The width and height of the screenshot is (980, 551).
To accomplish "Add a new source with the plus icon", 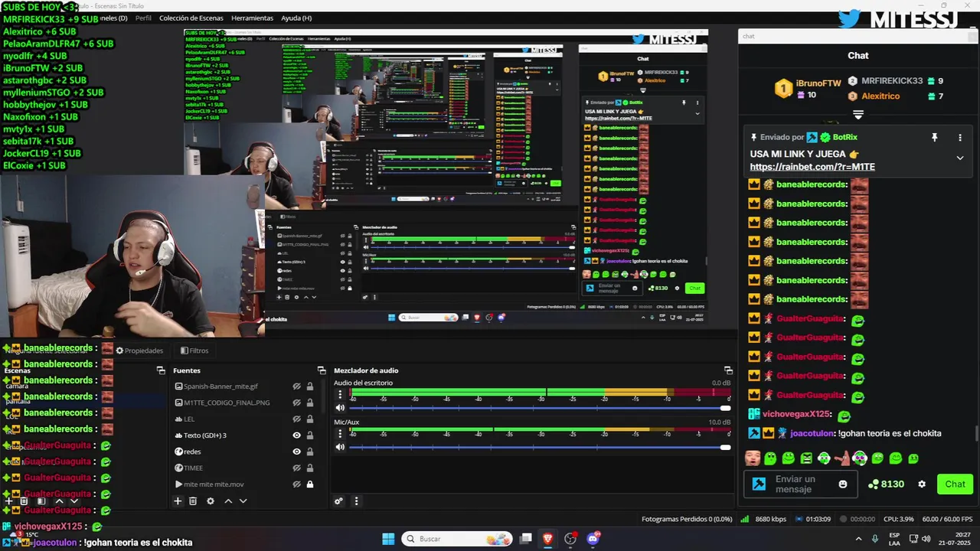I will pos(178,501).
